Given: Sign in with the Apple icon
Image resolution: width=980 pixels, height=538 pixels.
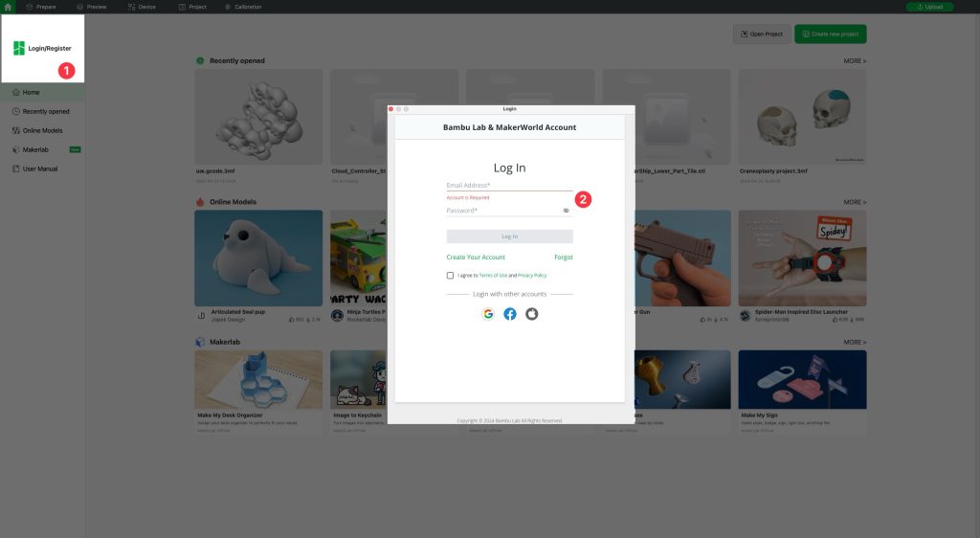Looking at the screenshot, I should [x=532, y=314].
